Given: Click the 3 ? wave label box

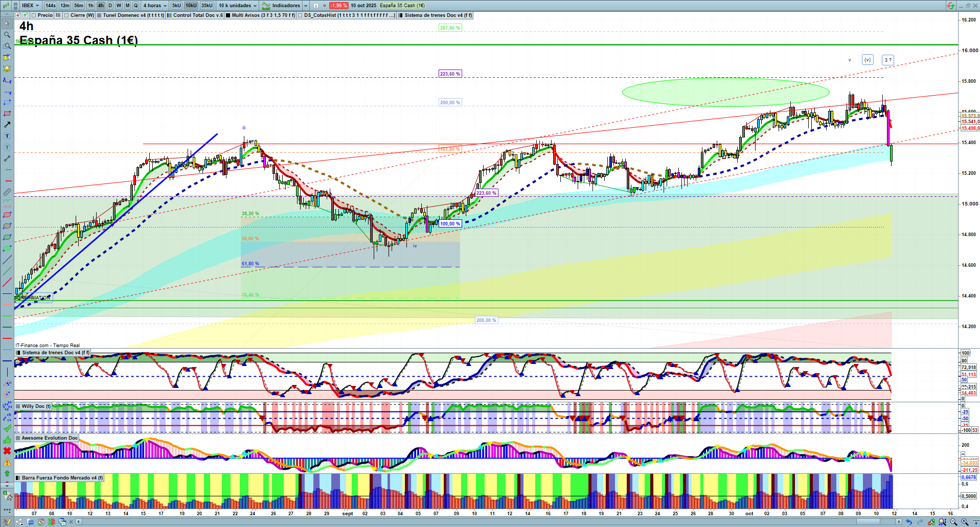Looking at the screenshot, I should coord(888,60).
